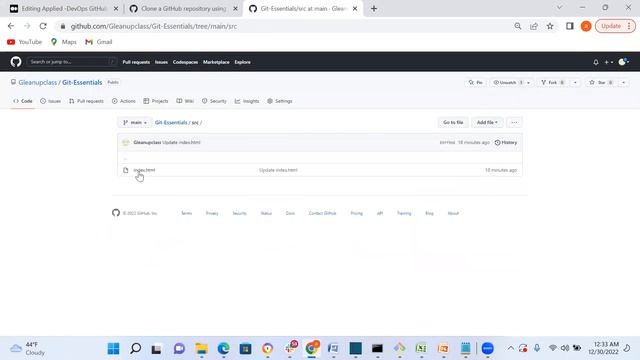This screenshot has width=640, height=360.
Task: Click the Terms footer link
Action: (x=187, y=213)
